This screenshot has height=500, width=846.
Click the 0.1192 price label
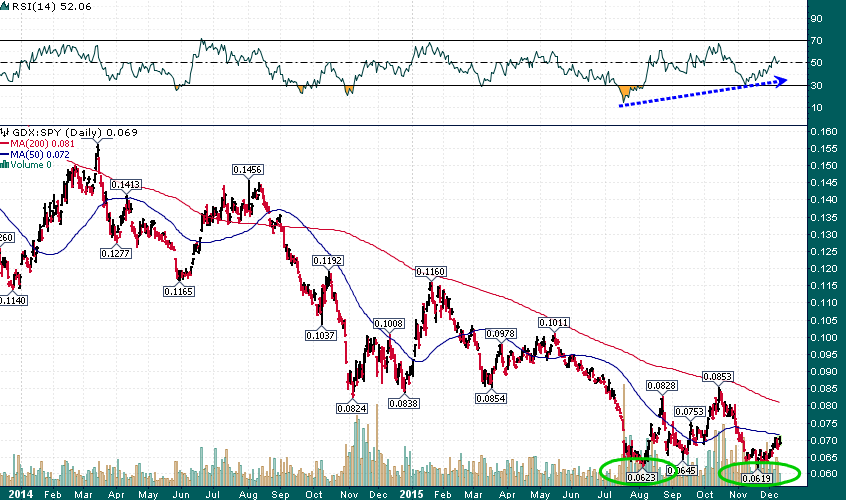[x=328, y=261]
